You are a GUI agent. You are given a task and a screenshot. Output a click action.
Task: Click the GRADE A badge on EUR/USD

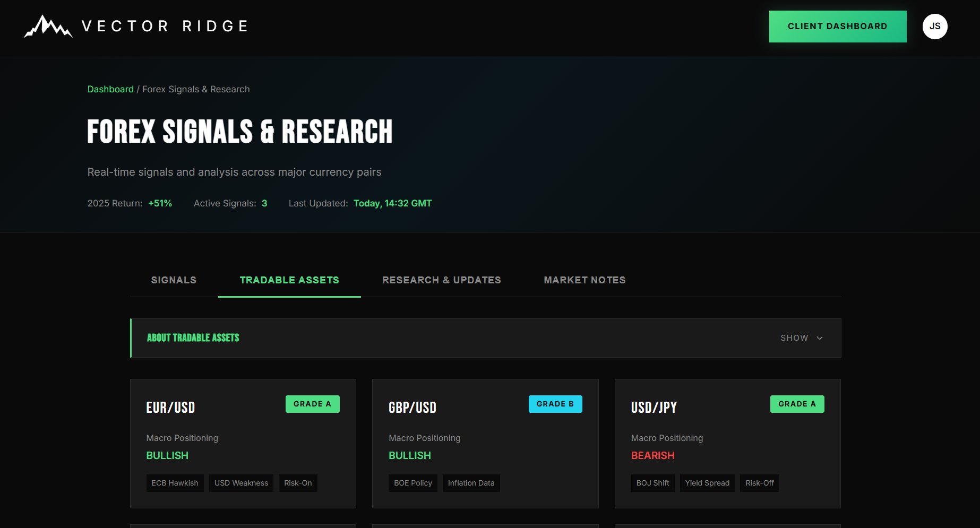[312, 404]
